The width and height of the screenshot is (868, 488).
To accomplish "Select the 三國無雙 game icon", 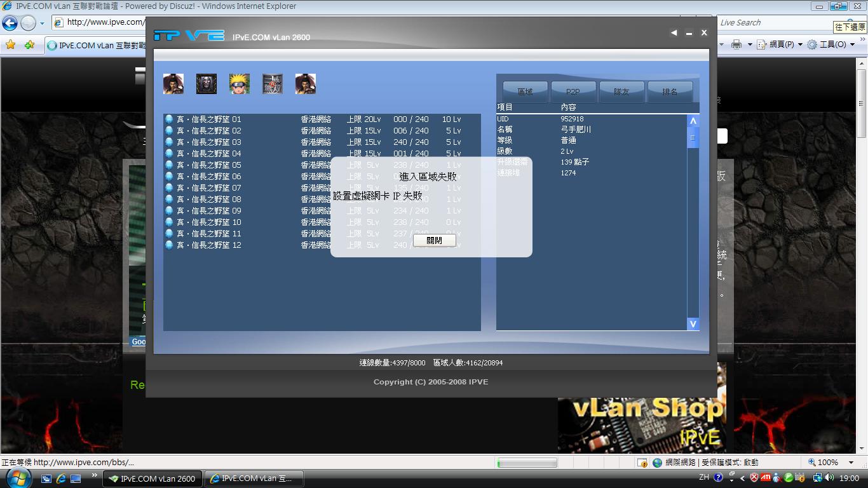I will click(273, 84).
